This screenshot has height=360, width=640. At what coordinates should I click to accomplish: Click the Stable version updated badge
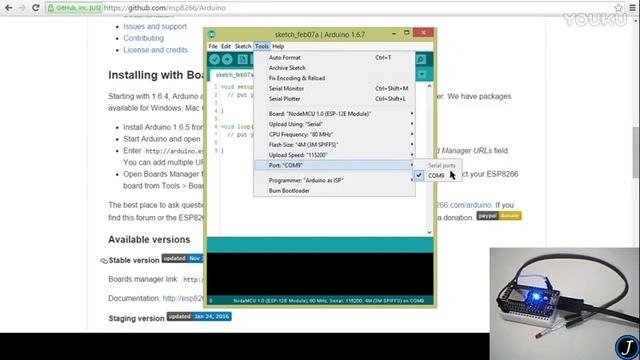coord(182,258)
